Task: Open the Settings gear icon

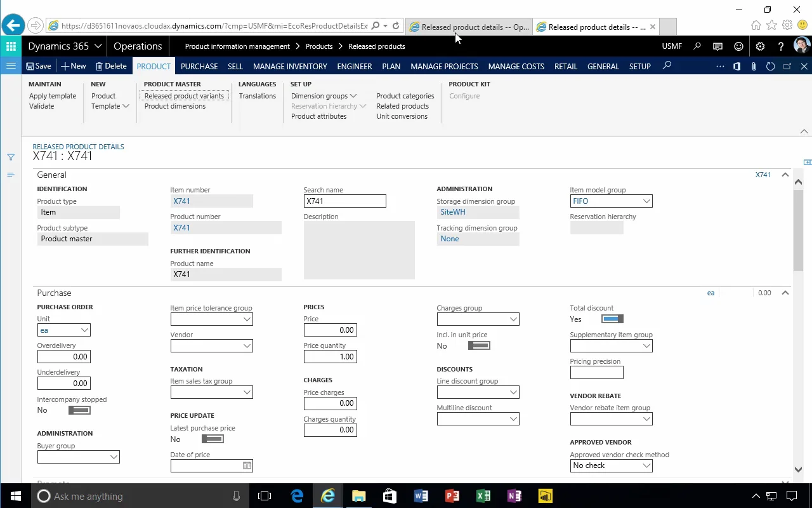Action: click(x=760, y=46)
